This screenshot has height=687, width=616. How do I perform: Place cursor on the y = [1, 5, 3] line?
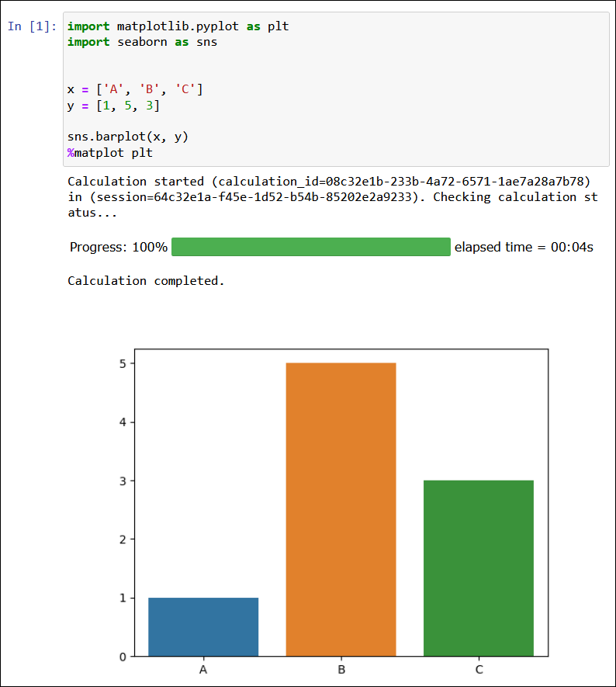[x=113, y=106]
